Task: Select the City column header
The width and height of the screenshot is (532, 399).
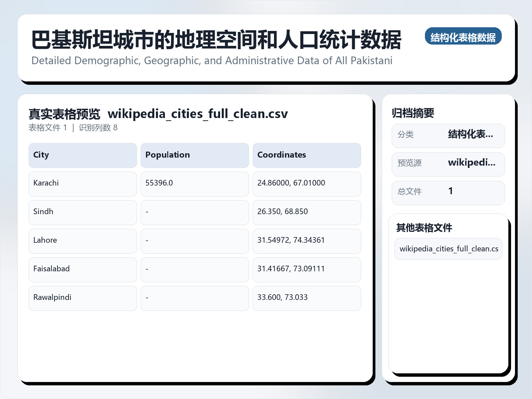Action: pyautogui.click(x=82, y=155)
